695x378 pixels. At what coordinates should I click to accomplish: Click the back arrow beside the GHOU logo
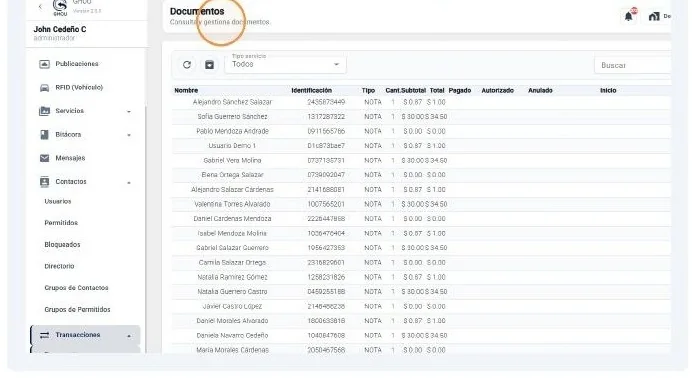[40, 6]
